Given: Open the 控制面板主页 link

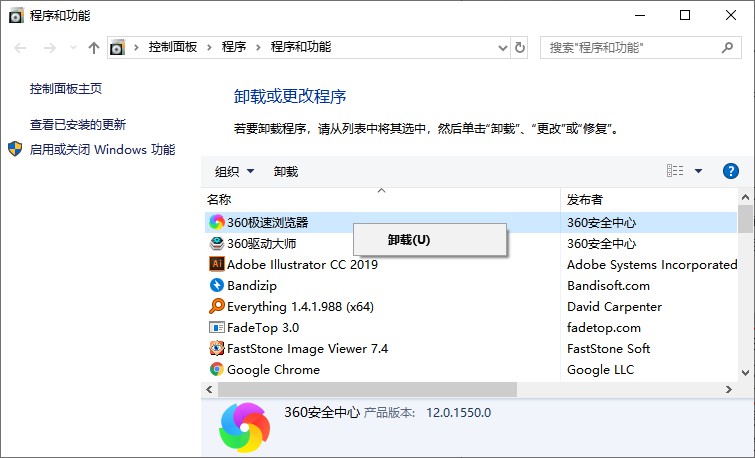Looking at the screenshot, I should tap(66, 89).
